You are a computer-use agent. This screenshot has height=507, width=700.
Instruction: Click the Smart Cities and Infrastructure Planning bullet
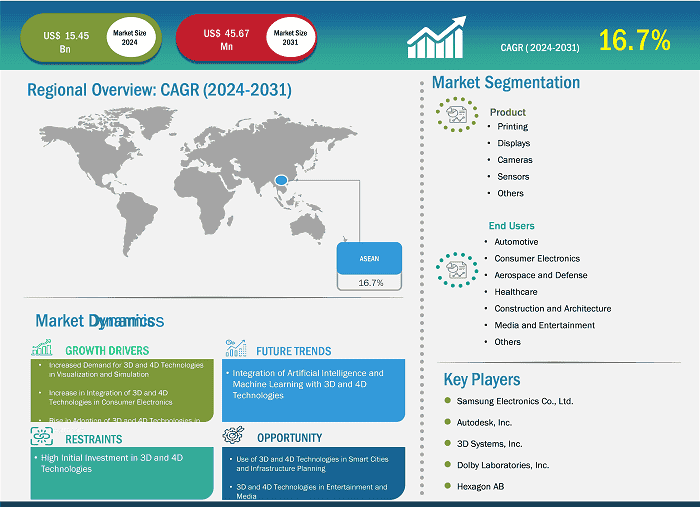click(x=312, y=464)
